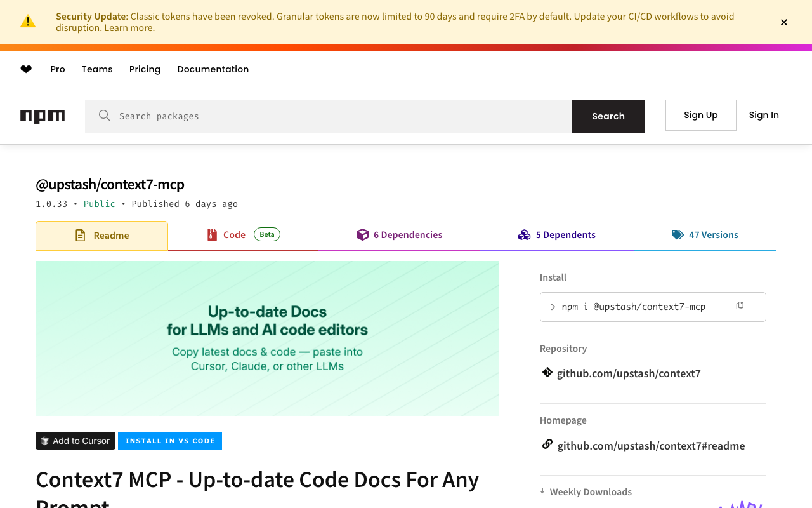The width and height of the screenshot is (812, 508).
Task: Select the @upstash/context7-mcp package title
Action: click(110, 184)
